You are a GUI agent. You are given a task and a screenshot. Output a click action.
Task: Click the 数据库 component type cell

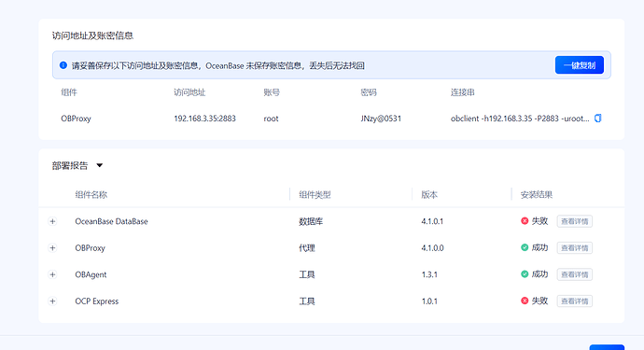tap(311, 221)
